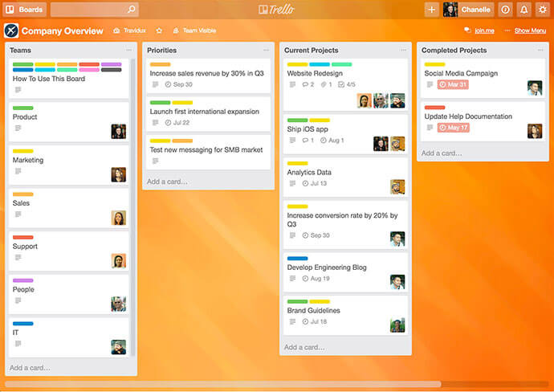554x392 pixels.
Task: Open the Completed Projects list menu
Action: pos(540,51)
